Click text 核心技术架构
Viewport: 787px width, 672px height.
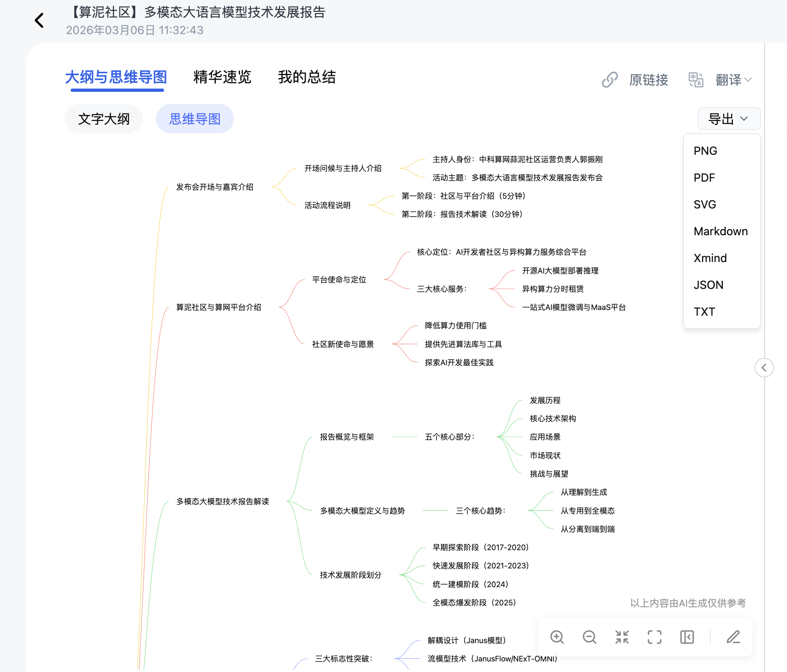point(553,418)
